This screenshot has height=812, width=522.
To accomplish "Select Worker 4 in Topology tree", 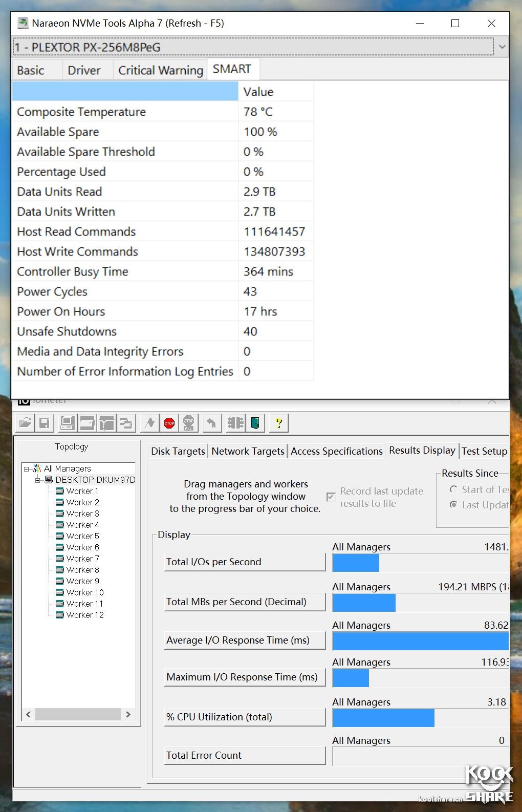I will 82,525.
